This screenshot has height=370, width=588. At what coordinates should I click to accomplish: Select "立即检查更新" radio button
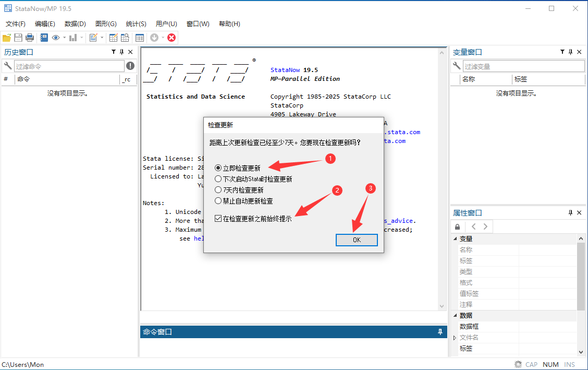point(218,168)
